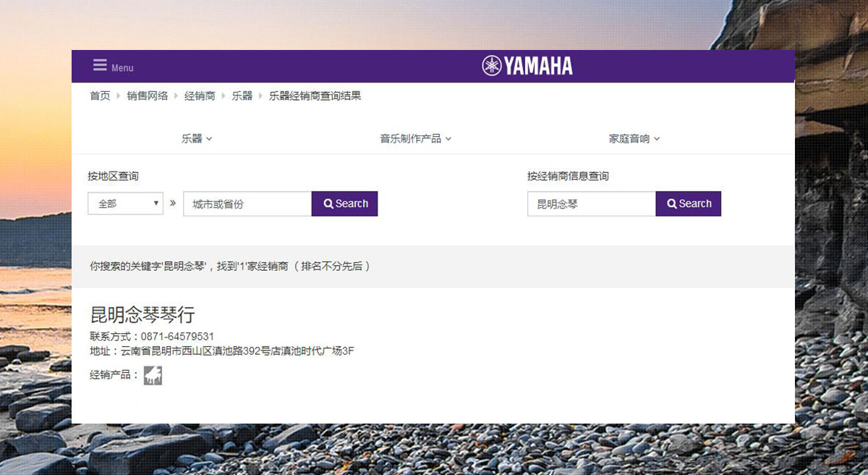This screenshot has width=868, height=475.
Task: Go to 首页 in the breadcrumb
Action: pos(100,96)
